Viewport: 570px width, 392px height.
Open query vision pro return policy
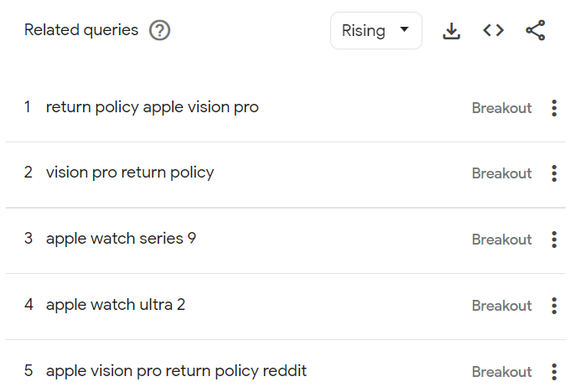click(130, 173)
